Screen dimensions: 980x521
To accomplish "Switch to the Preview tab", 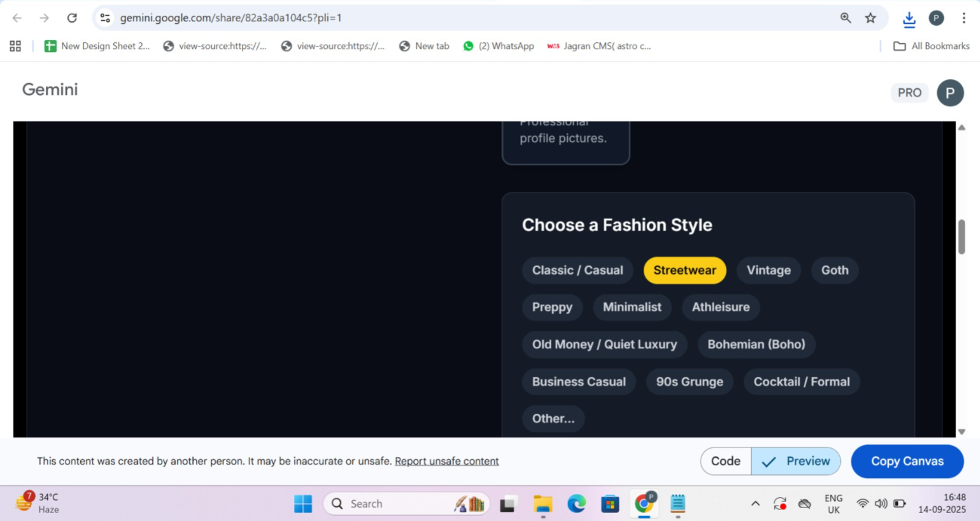I will point(796,461).
